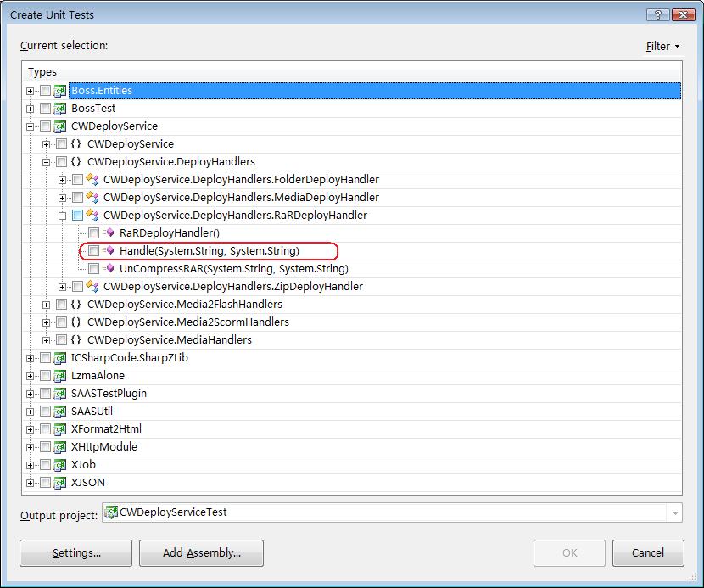This screenshot has width=704, height=588.
Task: Tick the XJSON checkbox
Action: point(45,483)
